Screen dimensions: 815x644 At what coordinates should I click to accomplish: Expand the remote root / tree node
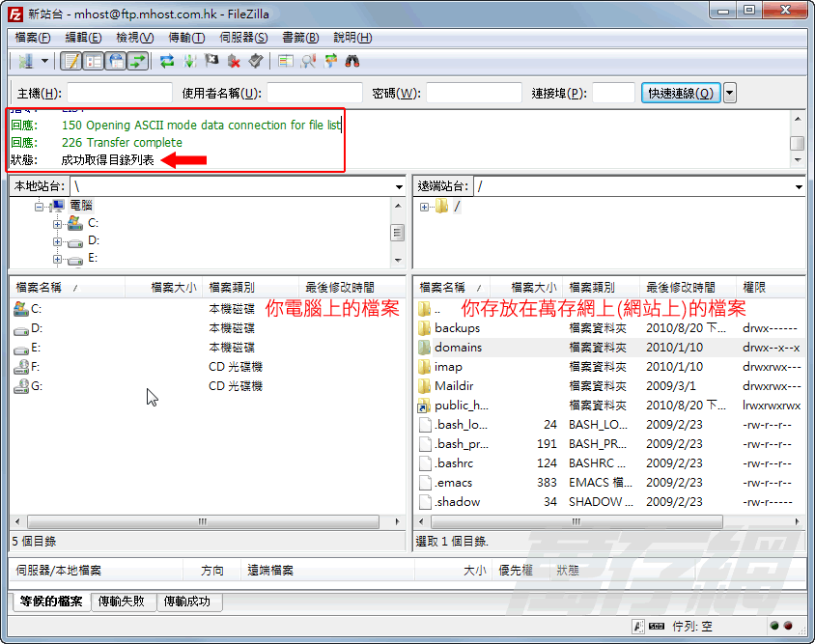(x=424, y=207)
